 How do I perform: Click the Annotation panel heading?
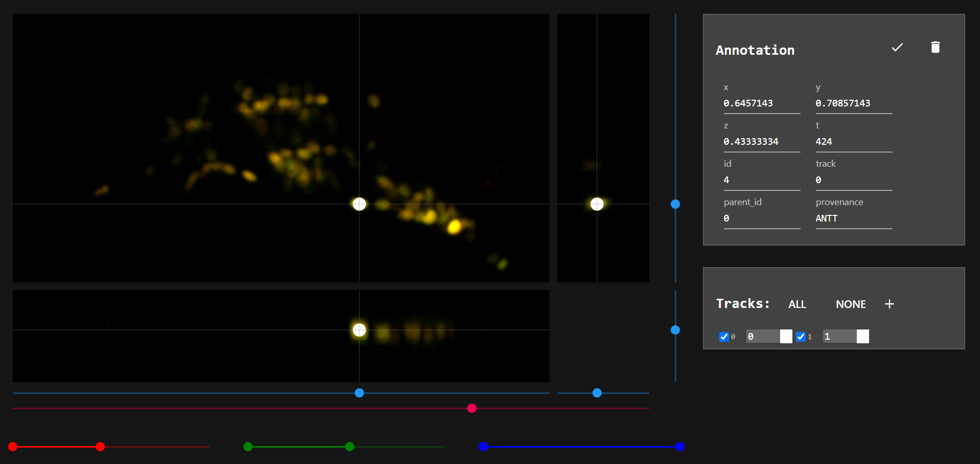click(755, 50)
